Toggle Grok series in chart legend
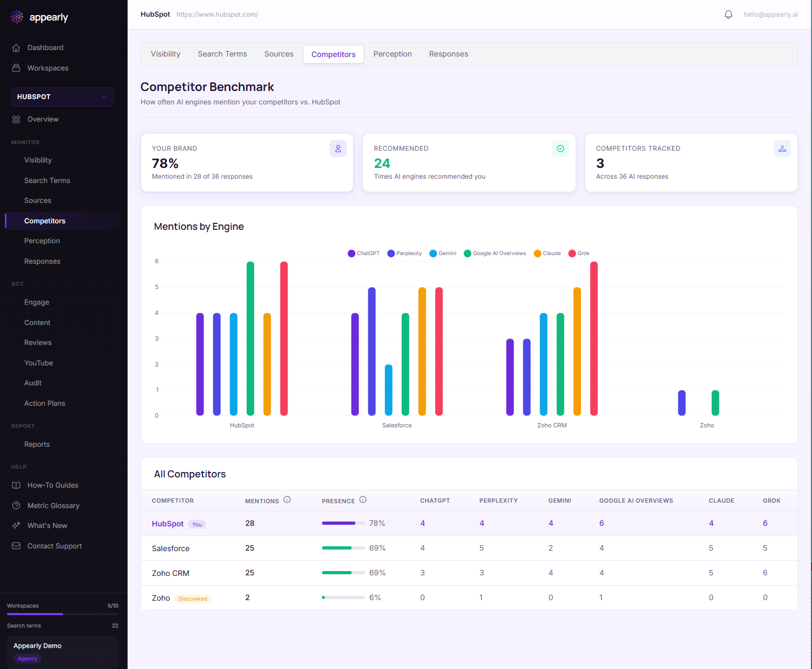The image size is (812, 669). [x=579, y=253]
